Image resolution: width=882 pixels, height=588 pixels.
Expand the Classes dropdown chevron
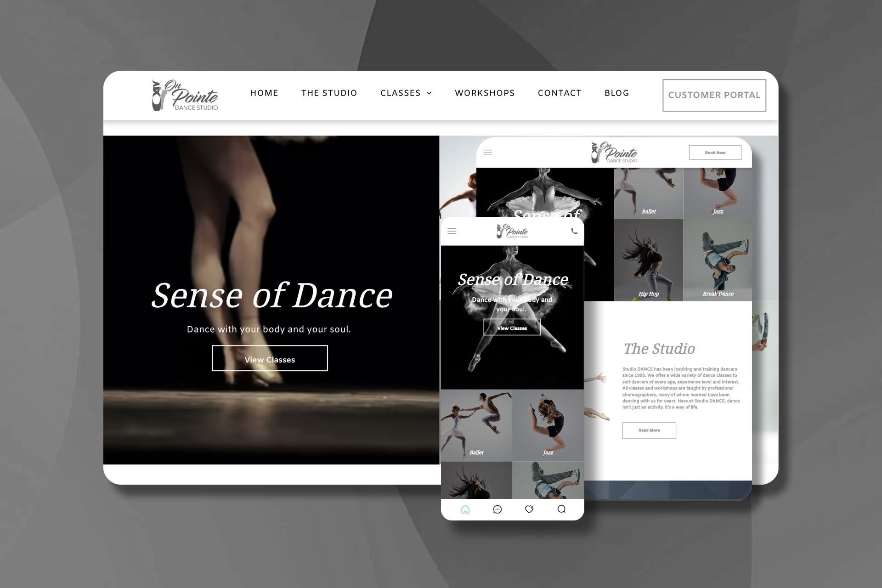click(x=430, y=93)
